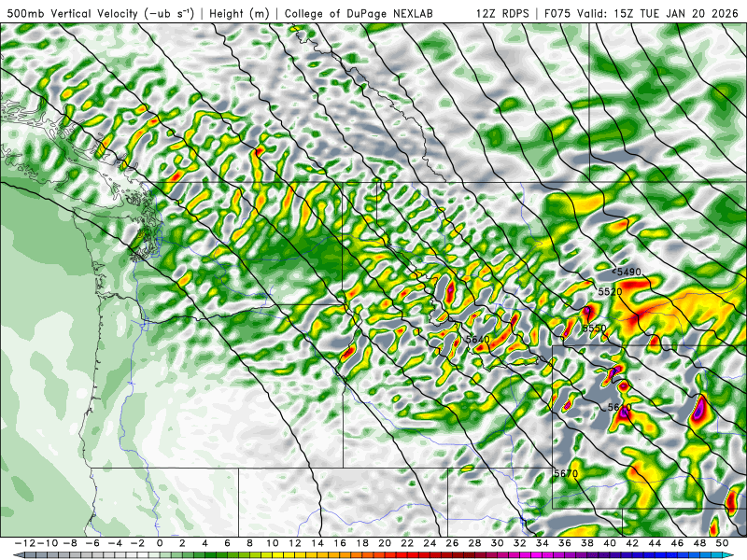This screenshot has height=560, width=747.
Task: Click the 26 value on color scale
Action: [x=452, y=543]
